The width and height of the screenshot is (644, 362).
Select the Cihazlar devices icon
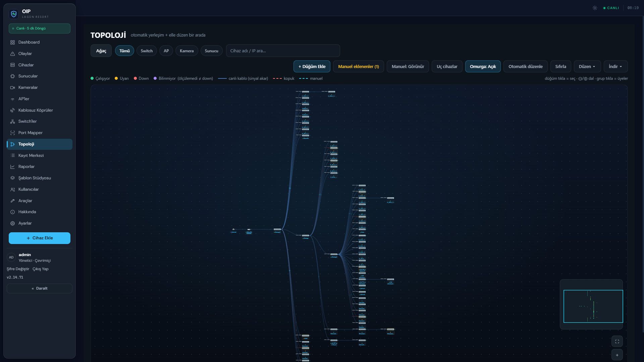pyautogui.click(x=12, y=65)
